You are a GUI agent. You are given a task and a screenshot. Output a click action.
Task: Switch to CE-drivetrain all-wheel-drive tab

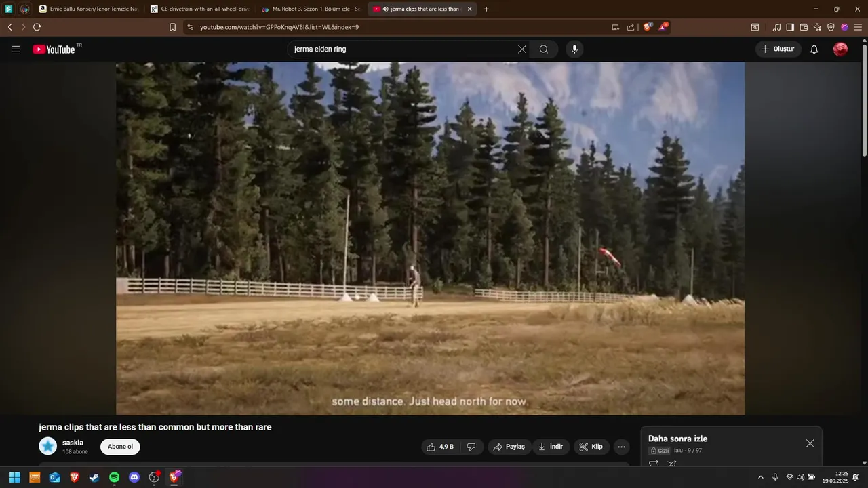pos(200,9)
